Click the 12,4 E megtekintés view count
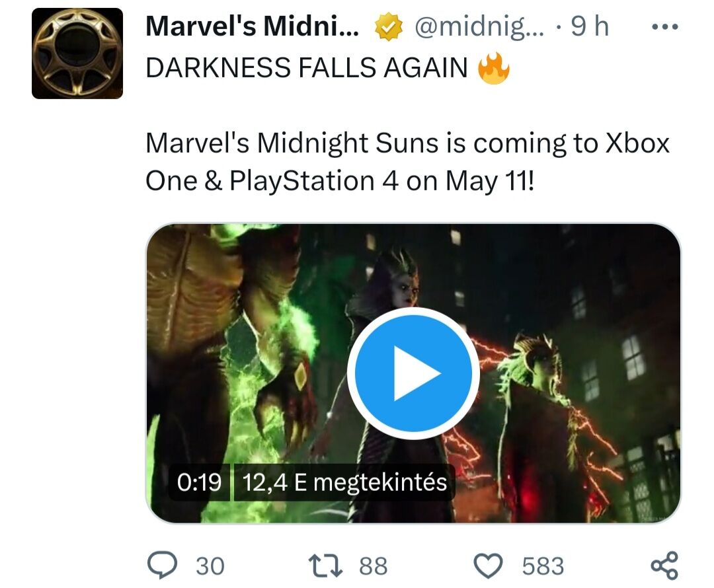Screen dimensions: 714x588 pyautogui.click(x=344, y=483)
